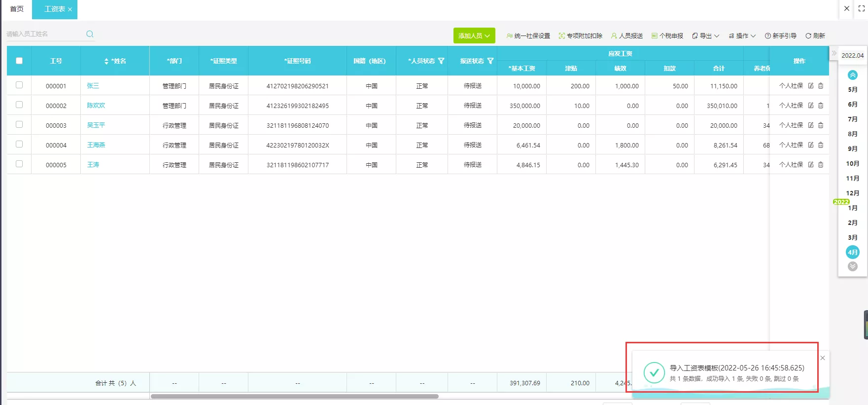
Task: Edit row 000004 with pencil icon
Action: point(811,145)
